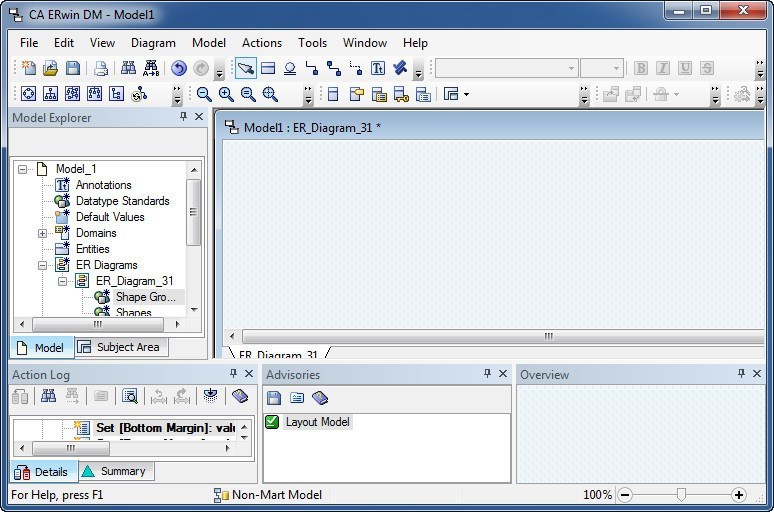The width and height of the screenshot is (774, 512).
Task: Select the Annotation text tool
Action: [x=378, y=68]
